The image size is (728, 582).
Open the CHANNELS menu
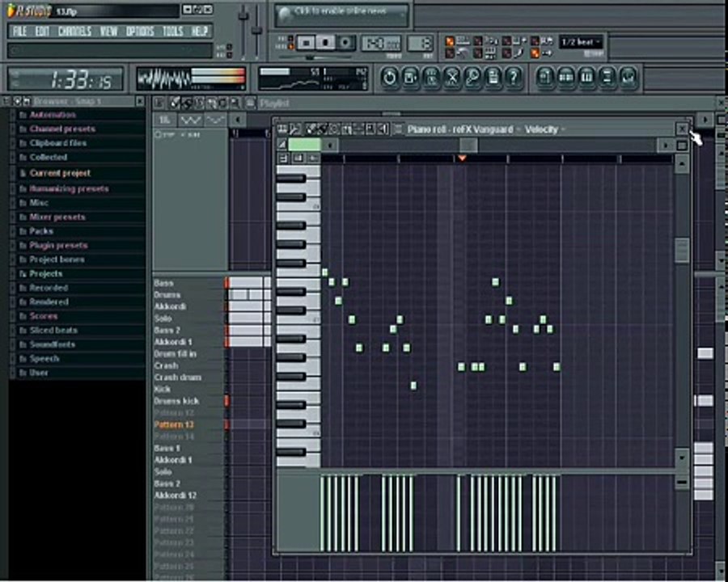(74, 31)
